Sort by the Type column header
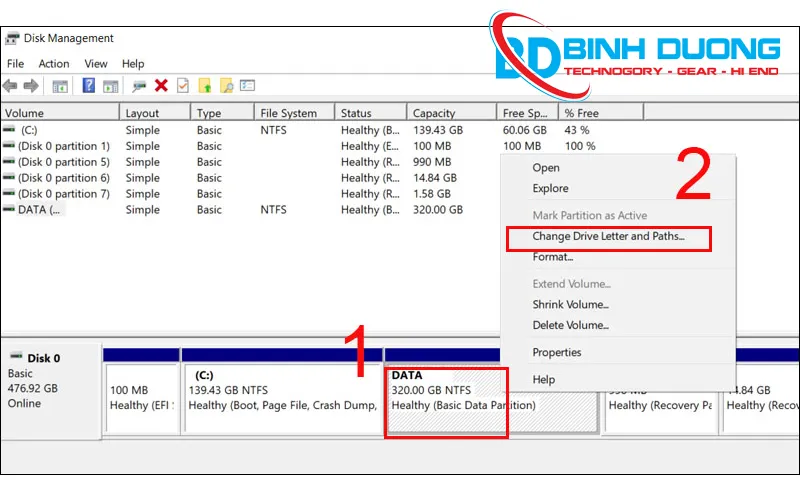Image resolution: width=800 pixels, height=500 pixels. point(222,113)
